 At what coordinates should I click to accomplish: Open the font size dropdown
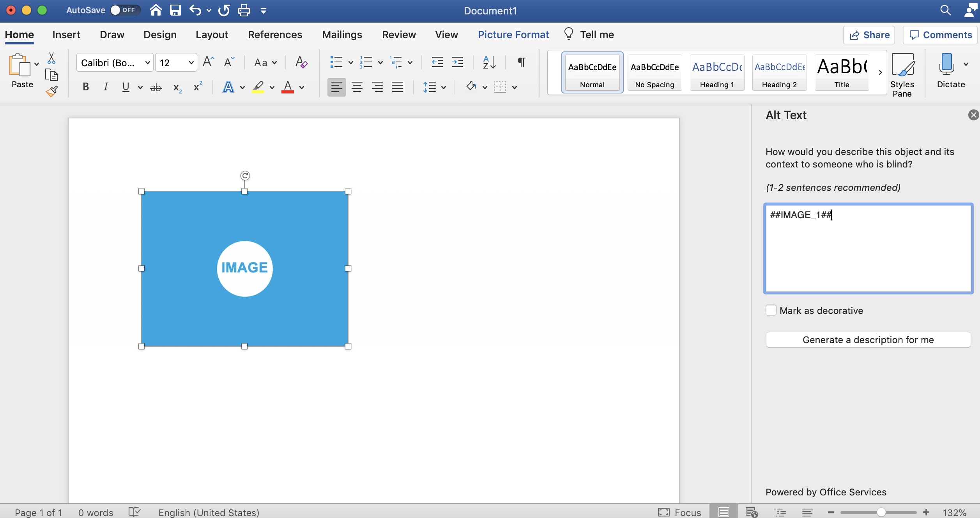191,62
